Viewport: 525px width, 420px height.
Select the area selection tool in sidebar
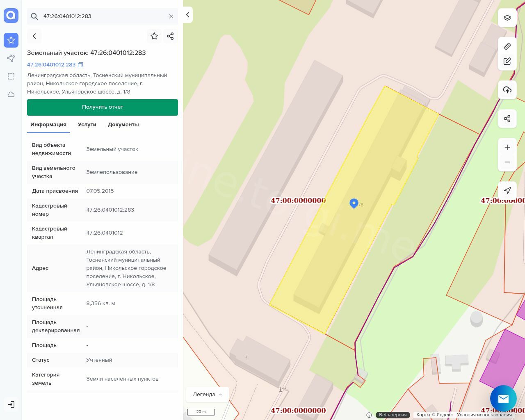[x=11, y=76]
